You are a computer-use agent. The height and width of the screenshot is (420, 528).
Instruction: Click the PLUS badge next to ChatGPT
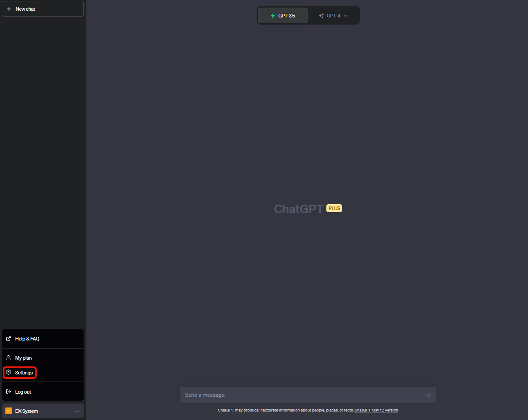pyautogui.click(x=334, y=208)
